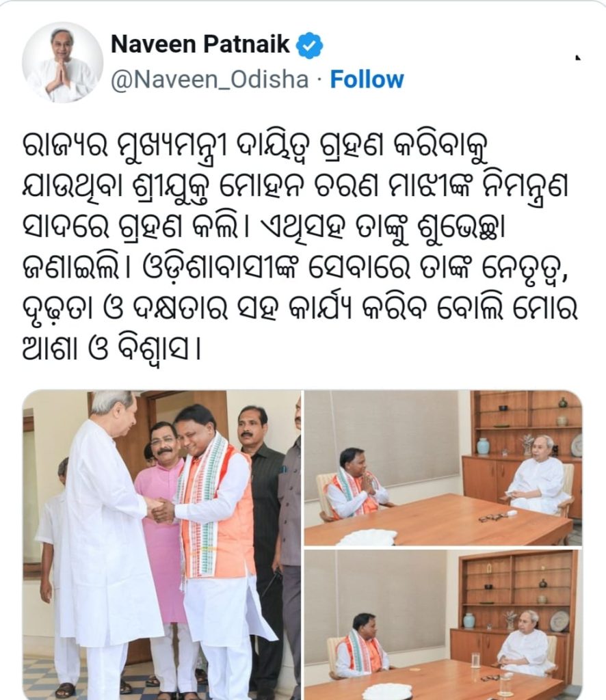Image resolution: width=606 pixels, height=700 pixels.
Task: Click the clasped hands in handshake photo
Action: point(160,510)
